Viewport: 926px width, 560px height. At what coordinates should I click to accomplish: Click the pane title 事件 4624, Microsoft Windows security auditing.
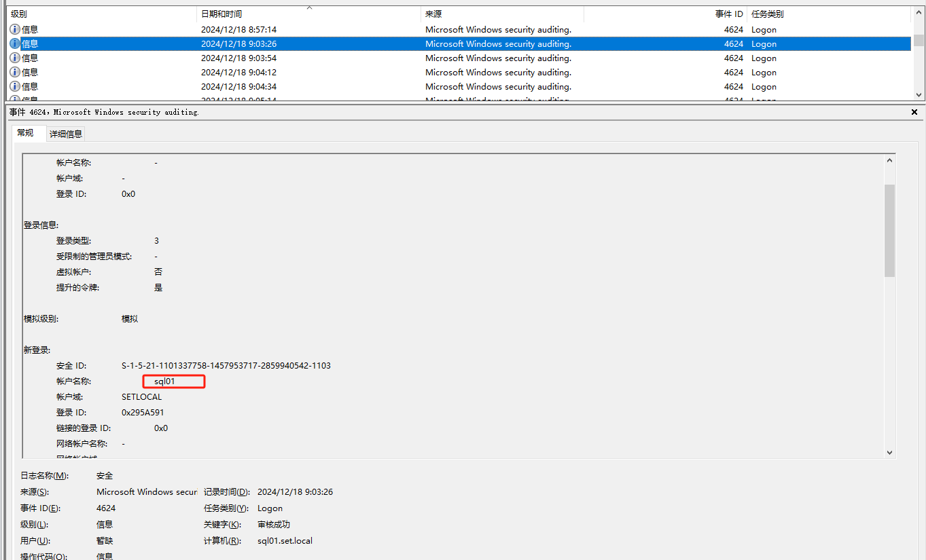(x=104, y=112)
